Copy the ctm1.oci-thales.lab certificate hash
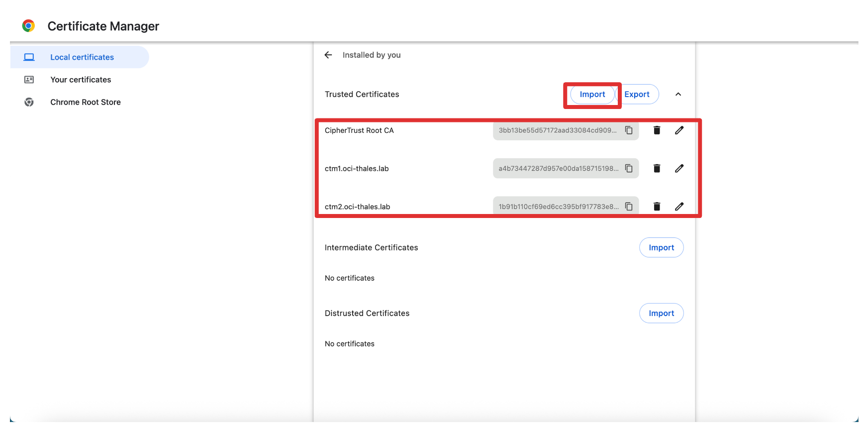The image size is (868, 432). (x=629, y=169)
